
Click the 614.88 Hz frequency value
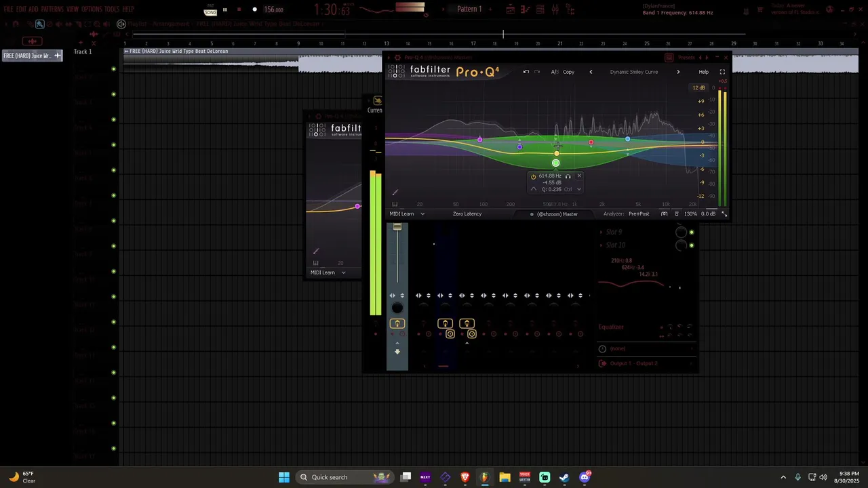pyautogui.click(x=550, y=176)
